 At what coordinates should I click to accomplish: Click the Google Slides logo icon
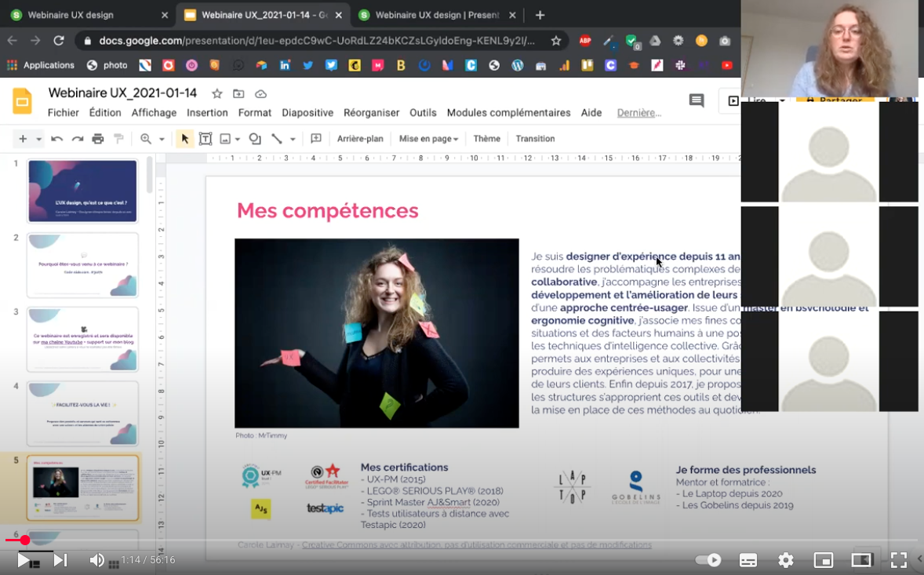pyautogui.click(x=22, y=102)
